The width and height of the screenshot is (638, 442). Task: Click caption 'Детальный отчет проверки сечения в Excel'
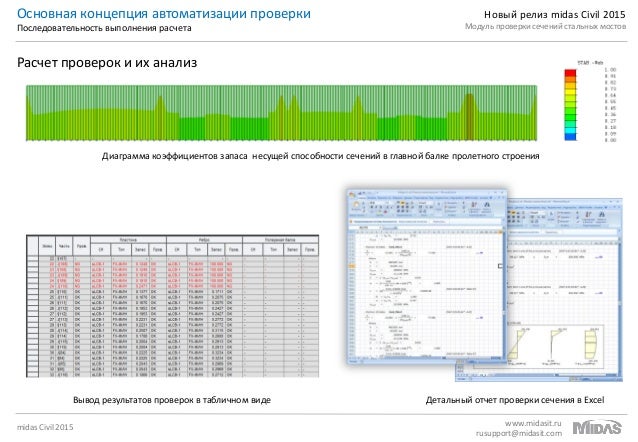pos(515,400)
